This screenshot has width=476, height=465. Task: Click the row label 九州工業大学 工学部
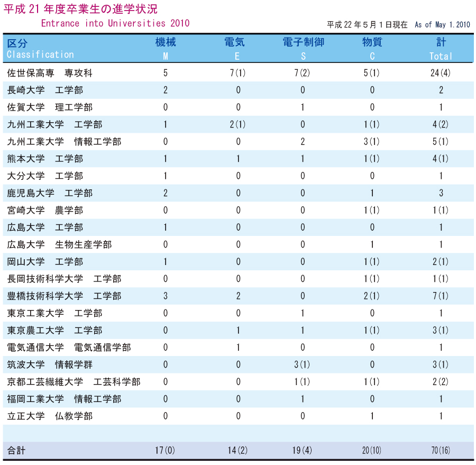(54, 124)
